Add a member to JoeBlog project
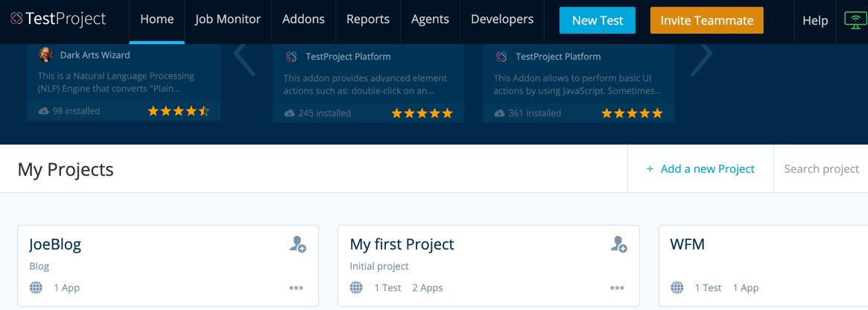The width and height of the screenshot is (868, 310). click(x=298, y=244)
